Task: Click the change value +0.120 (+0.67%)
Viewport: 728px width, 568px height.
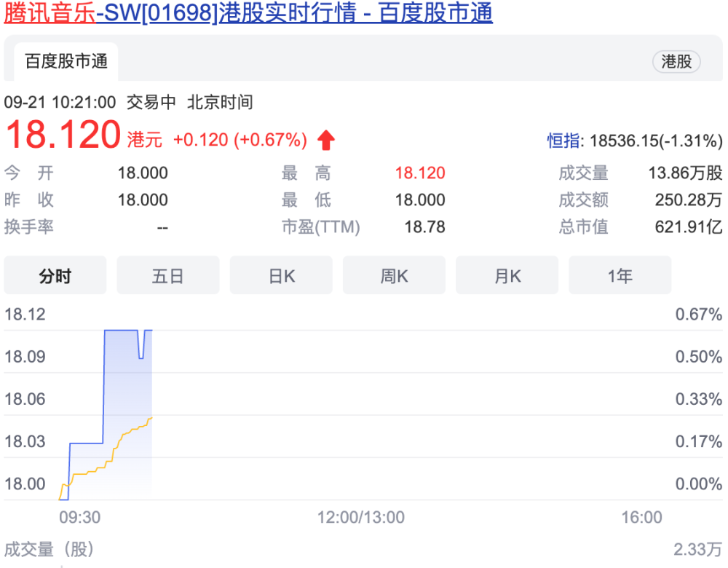Action: click(x=240, y=140)
